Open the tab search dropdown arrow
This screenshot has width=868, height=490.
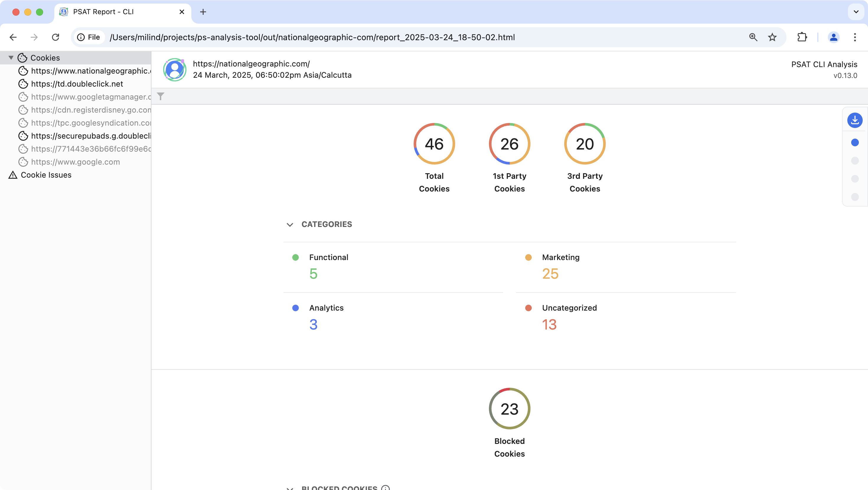[856, 12]
